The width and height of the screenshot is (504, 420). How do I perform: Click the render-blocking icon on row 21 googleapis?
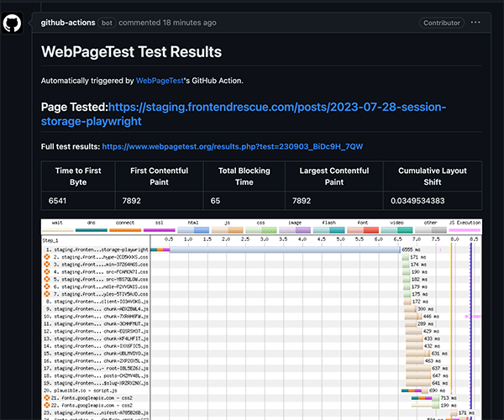pyautogui.click(x=47, y=398)
